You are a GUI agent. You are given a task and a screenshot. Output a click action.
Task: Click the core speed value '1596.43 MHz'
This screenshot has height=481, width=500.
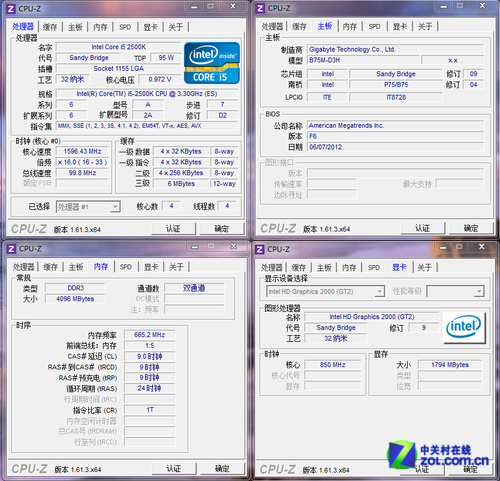point(82,151)
